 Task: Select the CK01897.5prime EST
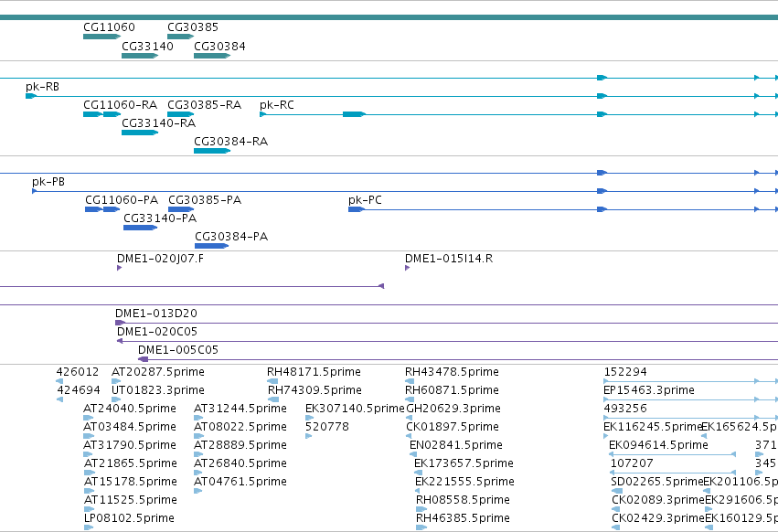point(453,427)
